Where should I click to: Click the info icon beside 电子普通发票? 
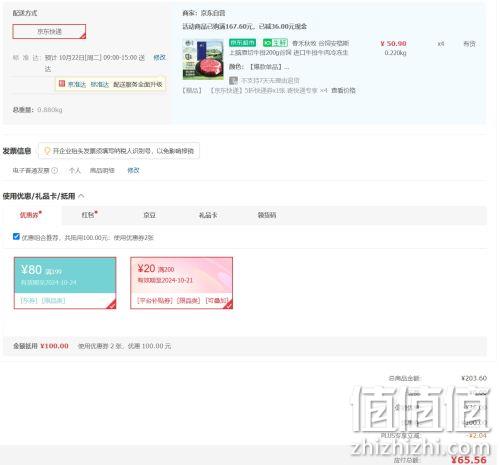[55, 170]
